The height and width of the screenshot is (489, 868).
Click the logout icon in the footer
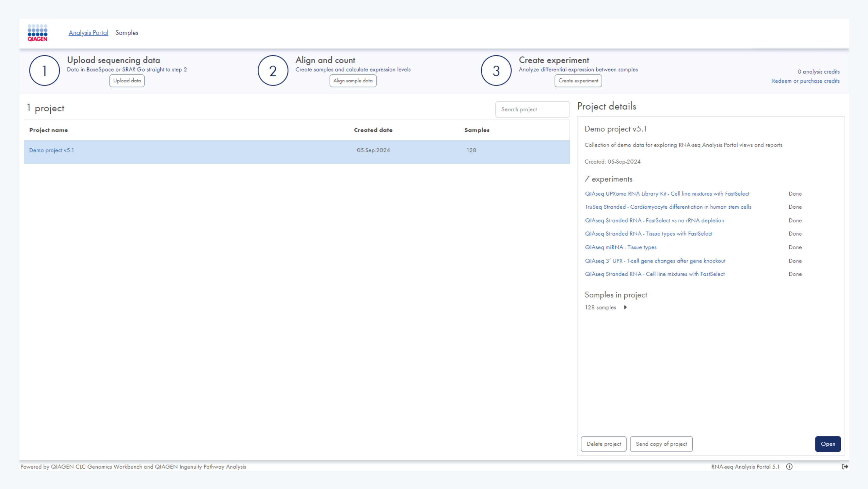pyautogui.click(x=845, y=467)
